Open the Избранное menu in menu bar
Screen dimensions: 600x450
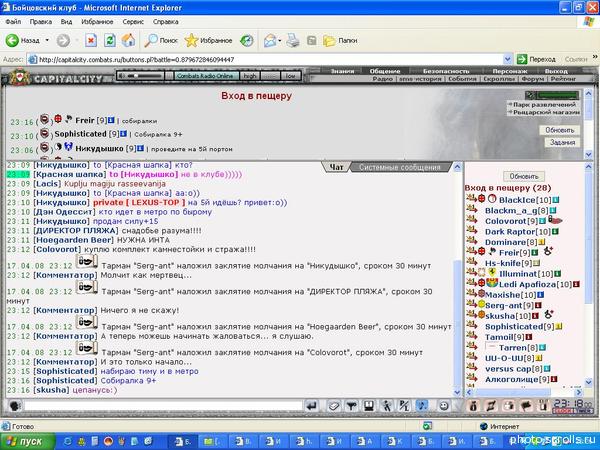pos(97,22)
